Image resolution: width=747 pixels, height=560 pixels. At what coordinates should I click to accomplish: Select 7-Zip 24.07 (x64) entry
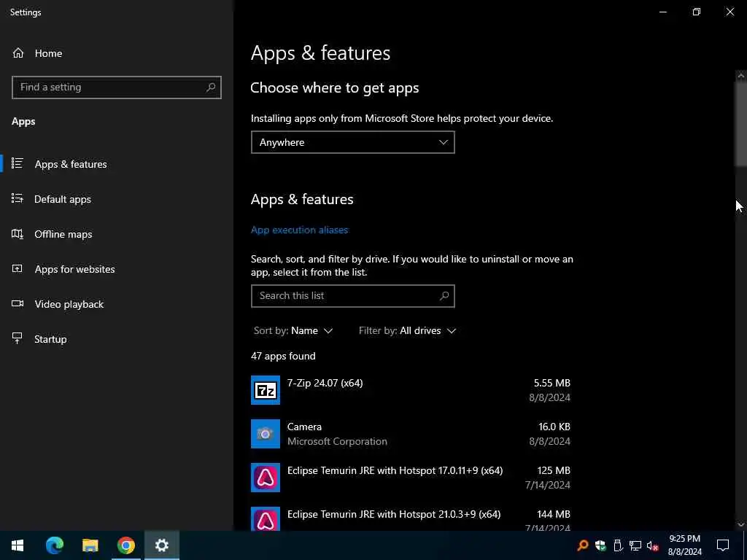(411, 390)
